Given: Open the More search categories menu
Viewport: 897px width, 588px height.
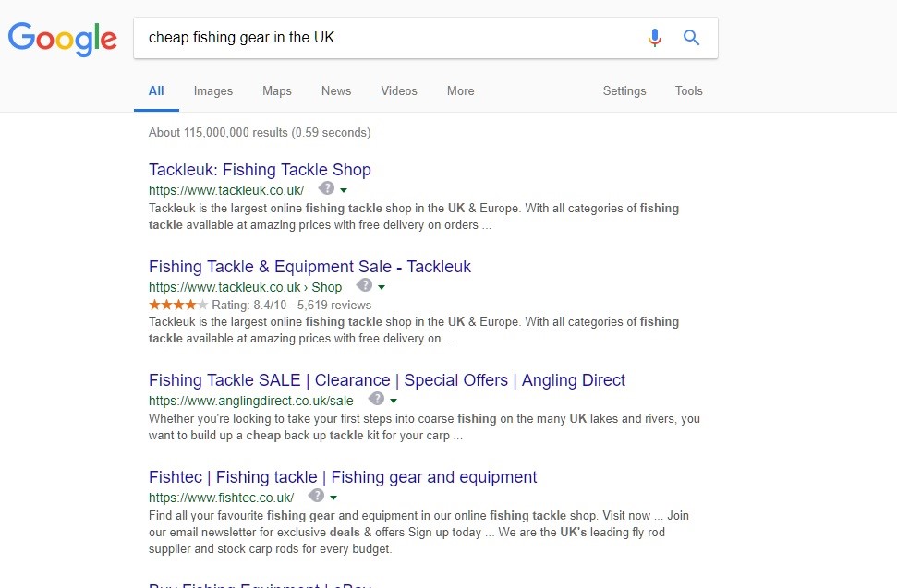Looking at the screenshot, I should [461, 90].
